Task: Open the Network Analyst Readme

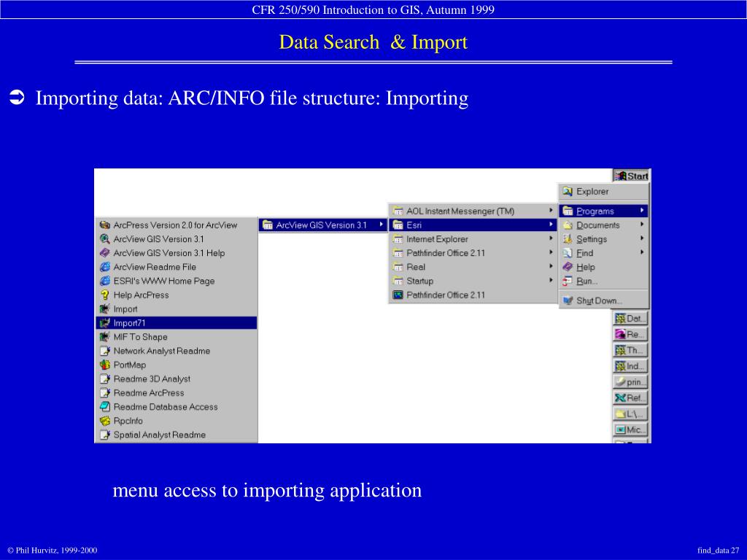Action: [x=177, y=351]
